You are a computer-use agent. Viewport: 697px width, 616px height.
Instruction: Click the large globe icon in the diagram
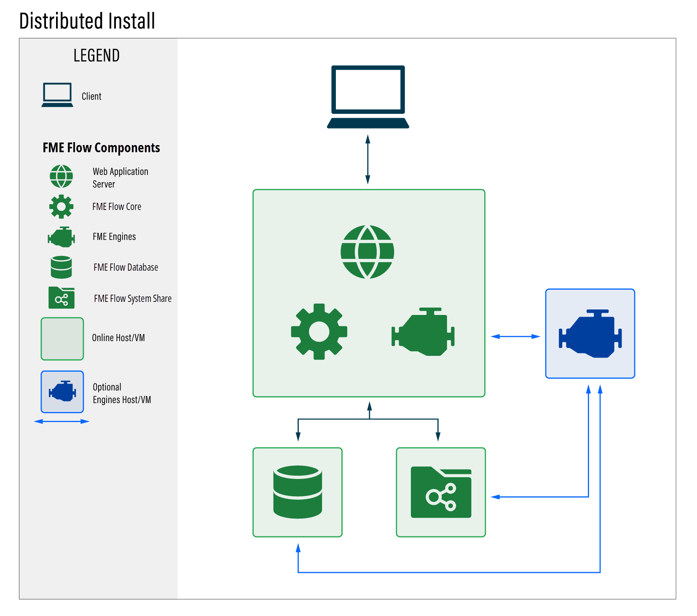(x=367, y=252)
